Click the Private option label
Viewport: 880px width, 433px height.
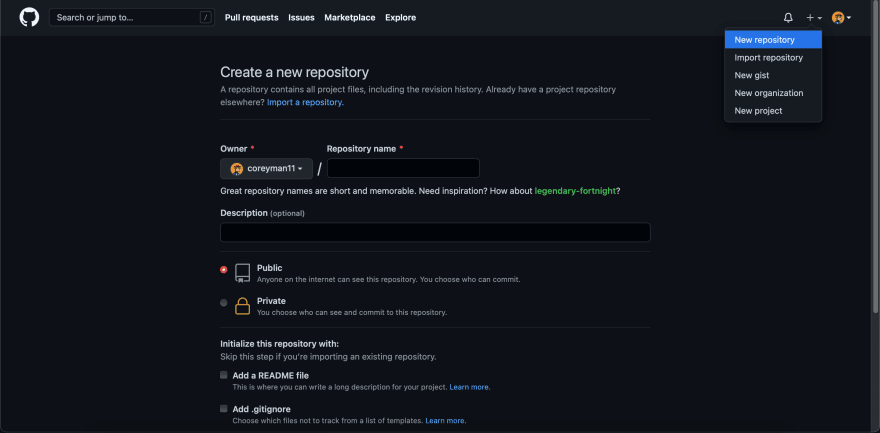coord(271,301)
